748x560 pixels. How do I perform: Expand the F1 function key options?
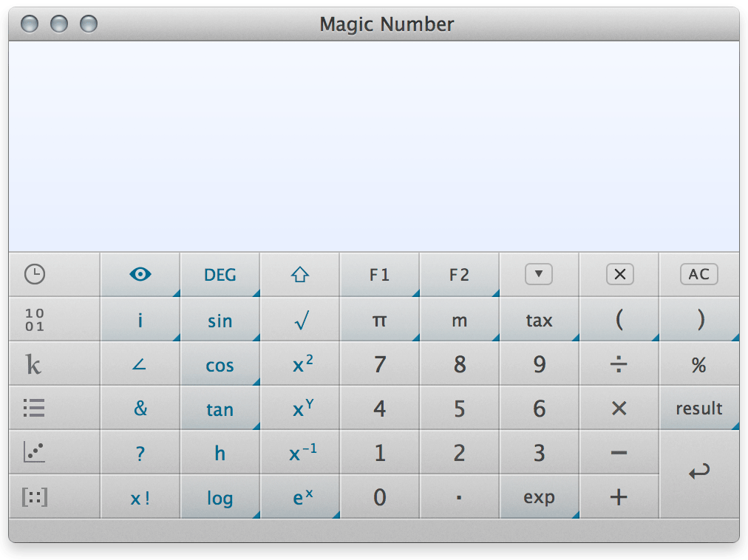click(380, 274)
